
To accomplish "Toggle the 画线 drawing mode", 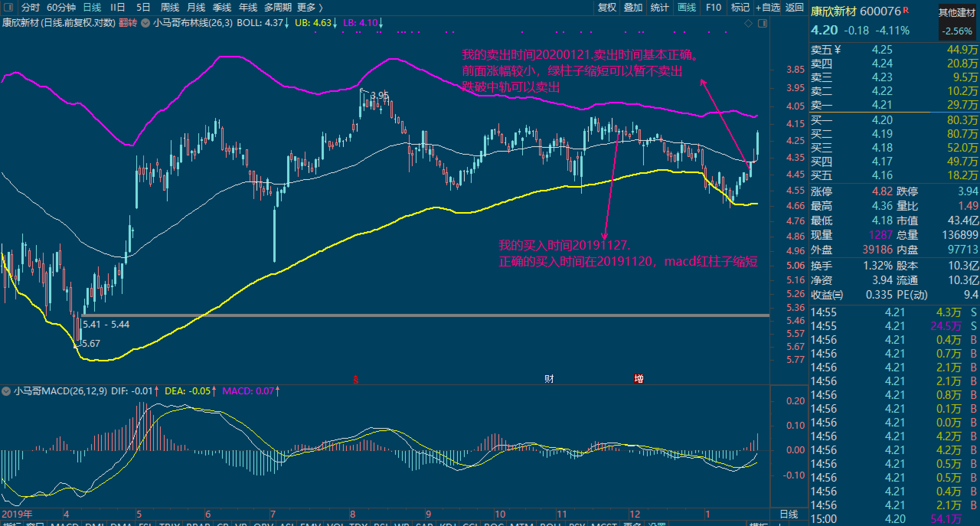I will (x=687, y=7).
